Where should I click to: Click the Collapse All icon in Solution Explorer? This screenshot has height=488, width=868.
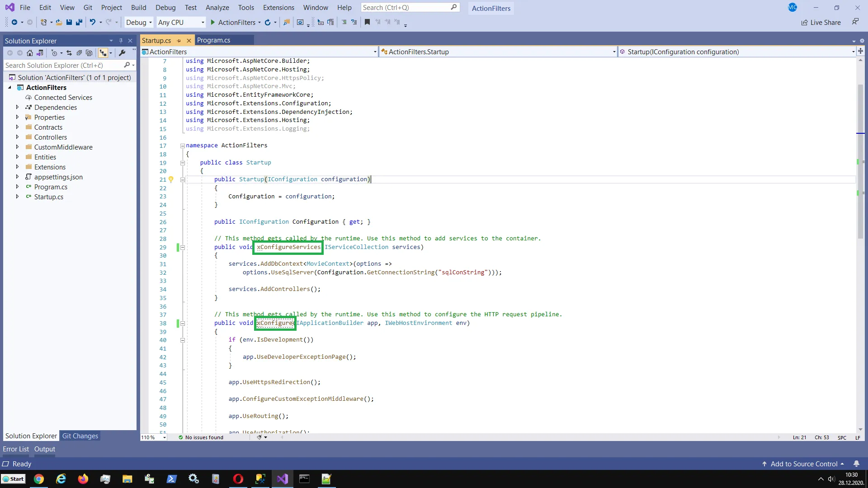click(x=79, y=53)
